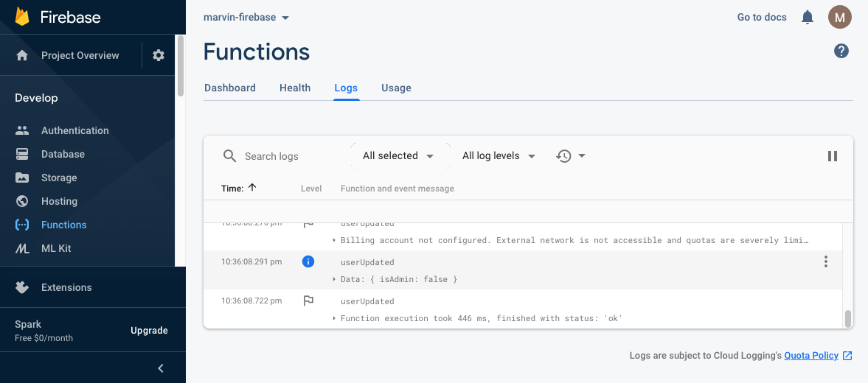The height and width of the screenshot is (383, 868).
Task: Click the blue info level icon
Action: point(308,261)
